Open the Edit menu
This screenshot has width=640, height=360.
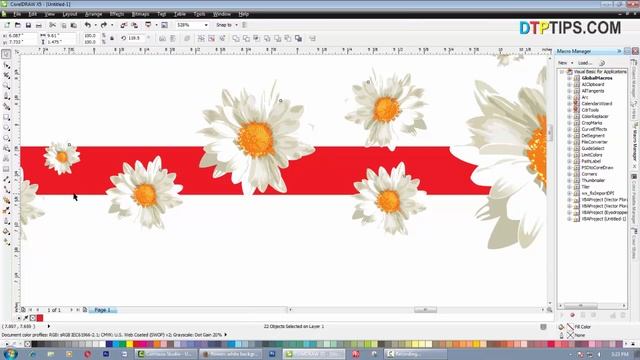point(33,14)
